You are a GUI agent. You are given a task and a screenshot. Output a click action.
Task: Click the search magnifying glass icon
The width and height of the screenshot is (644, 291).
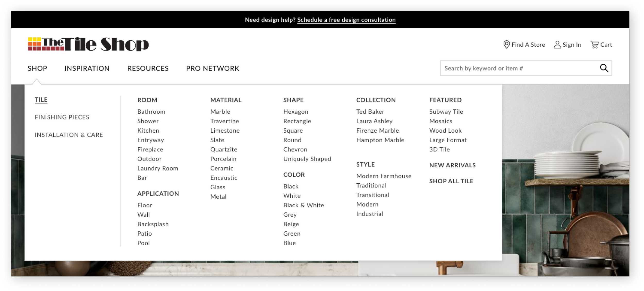pos(604,68)
